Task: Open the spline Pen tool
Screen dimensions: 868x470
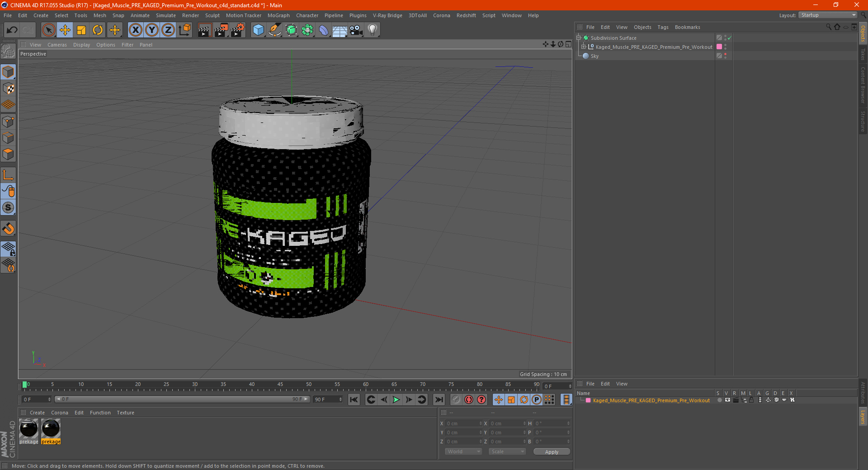Action: click(x=274, y=30)
